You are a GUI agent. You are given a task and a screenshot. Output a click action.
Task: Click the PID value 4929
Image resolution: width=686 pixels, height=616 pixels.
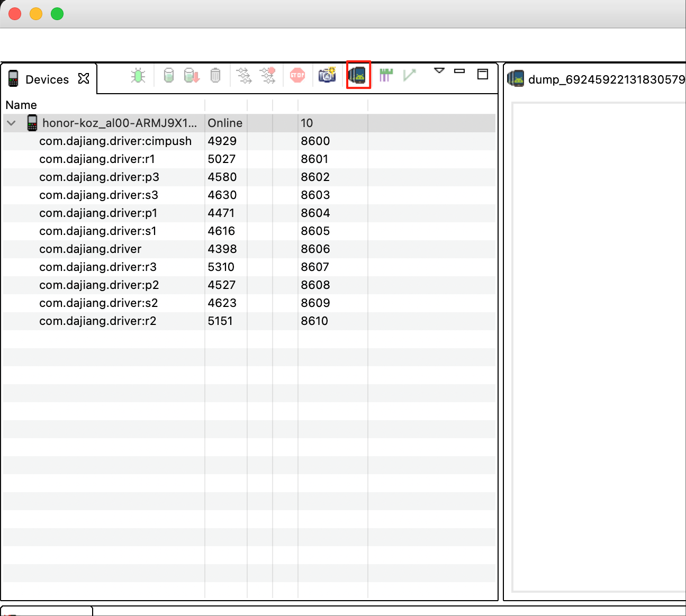[x=222, y=141]
